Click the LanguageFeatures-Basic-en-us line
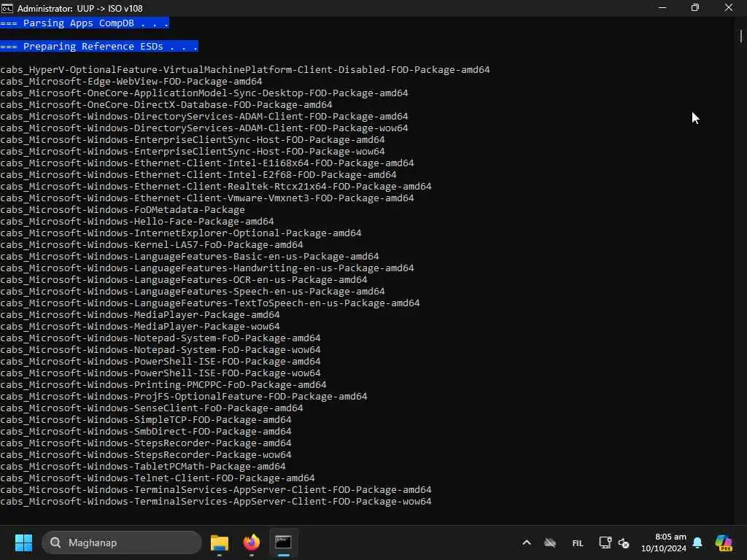Image resolution: width=747 pixels, height=560 pixels. 190,256
